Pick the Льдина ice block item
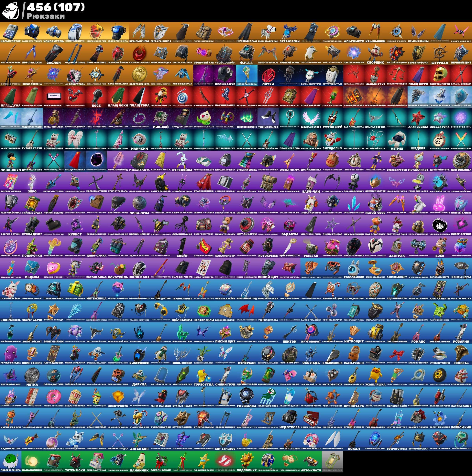The image size is (472, 476). [32, 269]
